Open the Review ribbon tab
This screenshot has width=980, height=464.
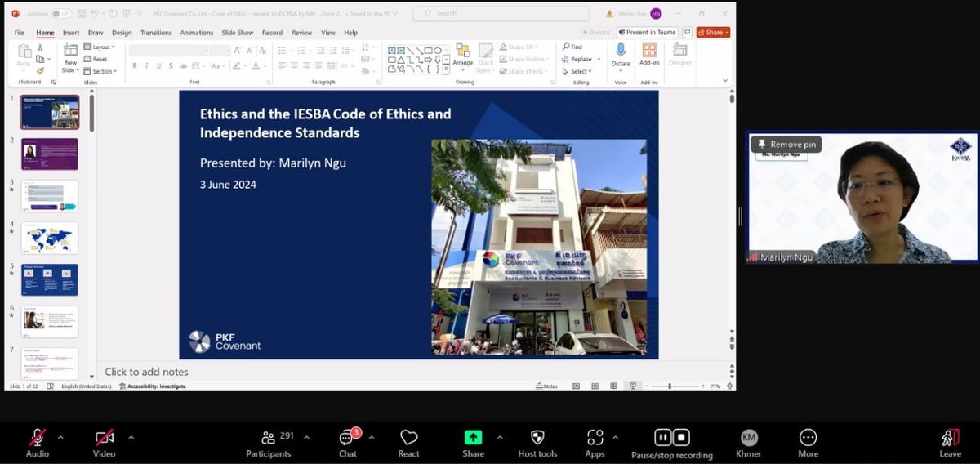point(302,33)
